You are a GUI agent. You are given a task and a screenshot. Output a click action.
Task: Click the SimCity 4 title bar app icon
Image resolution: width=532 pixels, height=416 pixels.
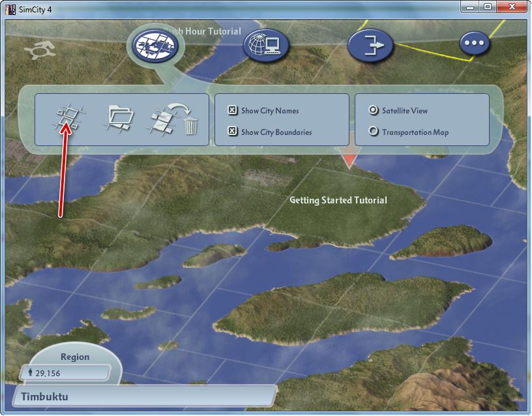pos(10,10)
